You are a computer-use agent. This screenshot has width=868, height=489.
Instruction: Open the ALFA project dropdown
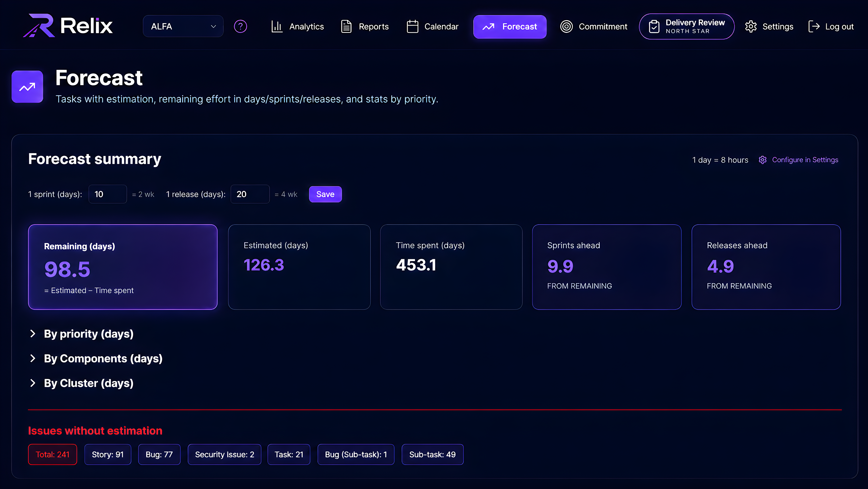click(183, 26)
